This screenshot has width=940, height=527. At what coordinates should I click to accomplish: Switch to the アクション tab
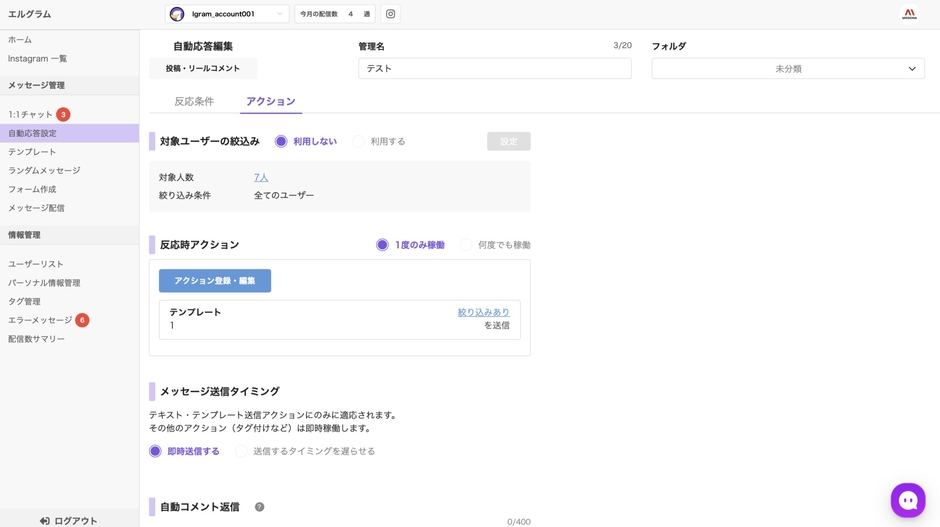click(270, 102)
